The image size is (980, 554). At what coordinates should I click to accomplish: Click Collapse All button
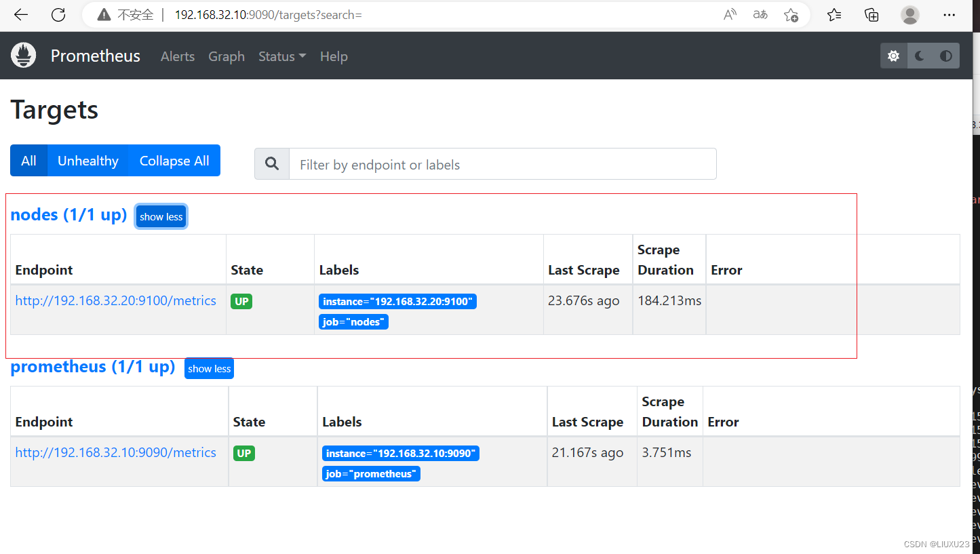click(174, 161)
